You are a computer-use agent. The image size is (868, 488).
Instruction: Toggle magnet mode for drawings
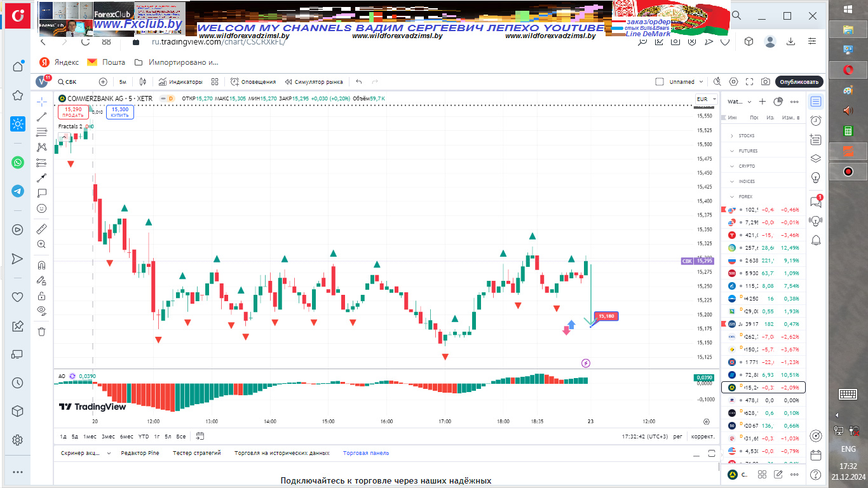[42, 265]
